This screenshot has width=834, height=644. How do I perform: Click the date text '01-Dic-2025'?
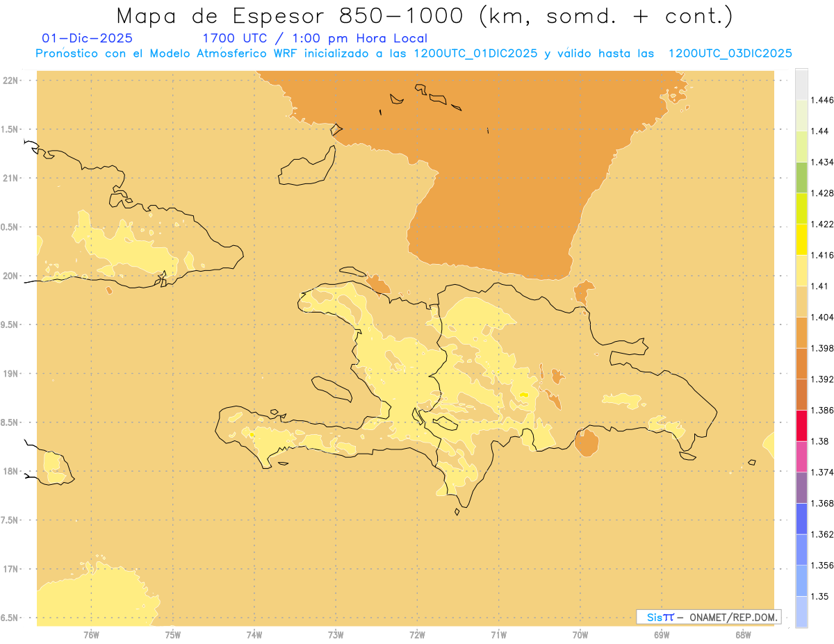tap(87, 38)
